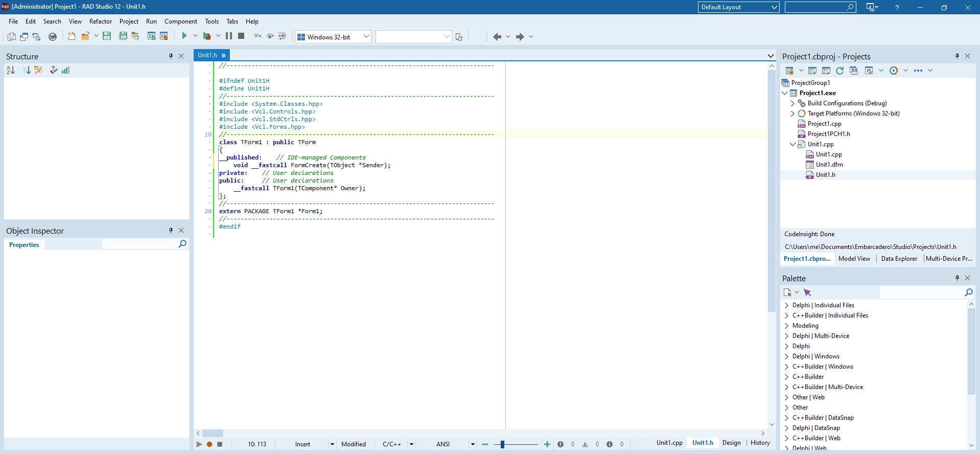The width and height of the screenshot is (980, 454).
Task: Click Save All in the toolbar
Action: (123, 36)
